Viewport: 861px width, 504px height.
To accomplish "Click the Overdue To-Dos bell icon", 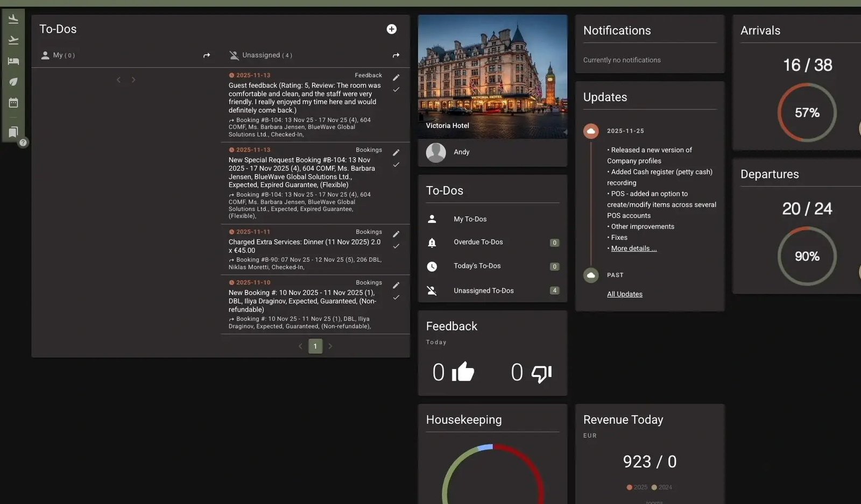I will [432, 243].
